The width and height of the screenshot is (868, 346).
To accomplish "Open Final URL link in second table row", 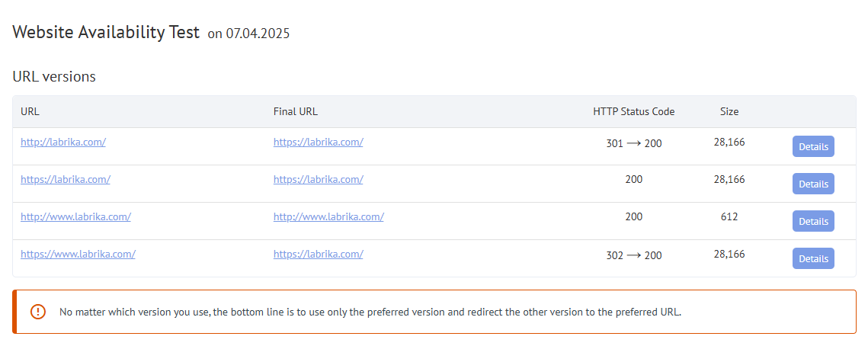I will point(319,179).
